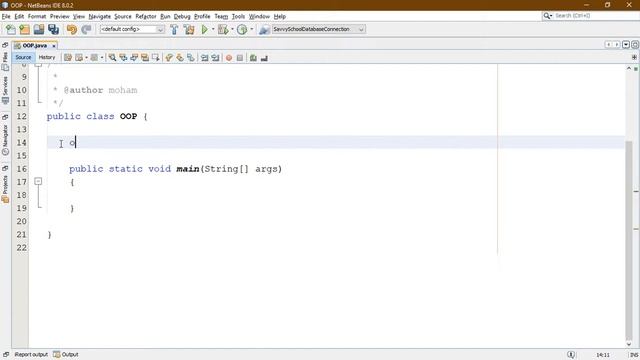The image size is (640, 360).
Task: Click the Last Edit icon in editor toolbar
Action: click(x=68, y=58)
